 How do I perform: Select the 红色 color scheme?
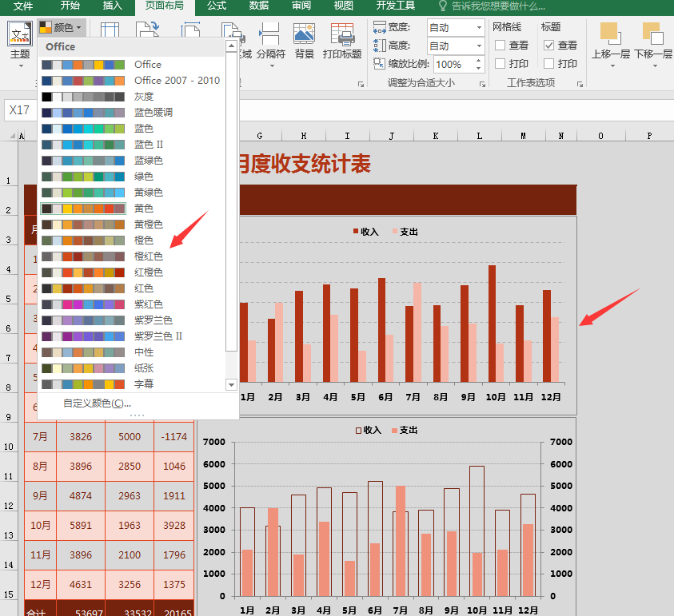click(132, 288)
